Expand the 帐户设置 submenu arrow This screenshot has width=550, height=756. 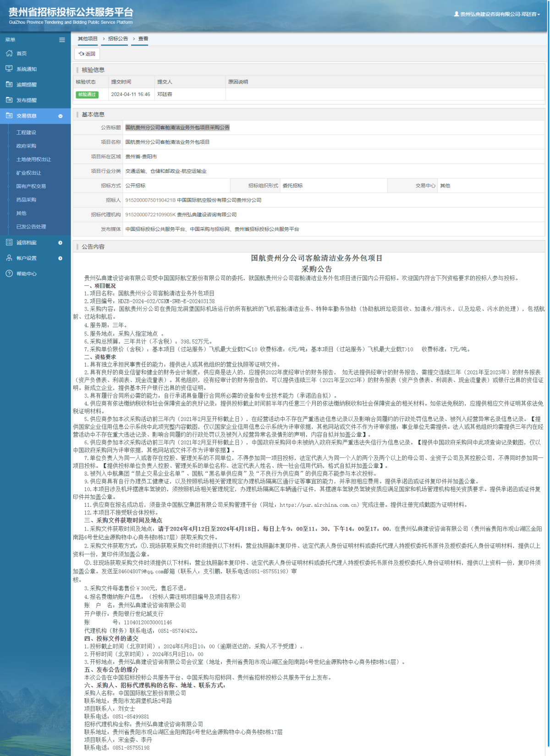tap(60, 258)
